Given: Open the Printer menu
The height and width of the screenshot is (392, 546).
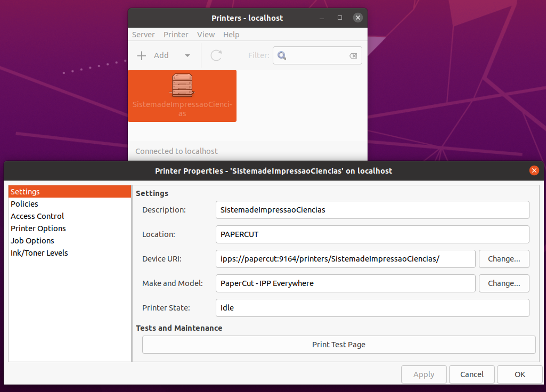Looking at the screenshot, I should (176, 35).
